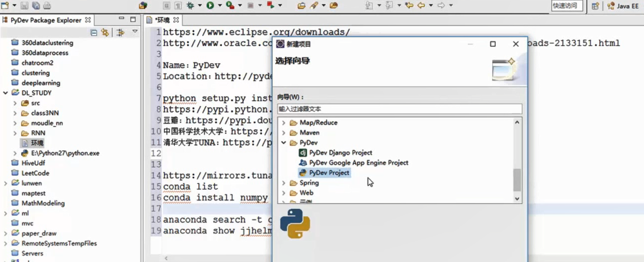Expand the E:\Python27\python.exe node

pos(15,153)
